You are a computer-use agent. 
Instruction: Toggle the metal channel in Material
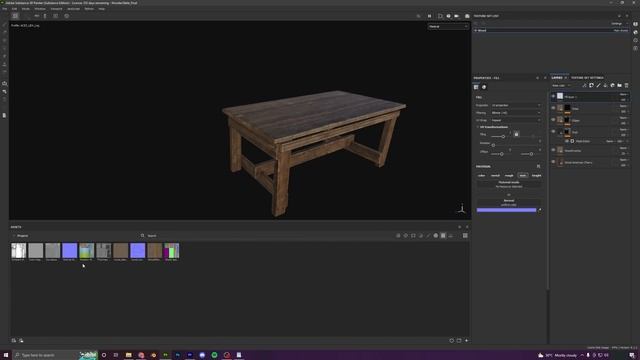coord(495,176)
